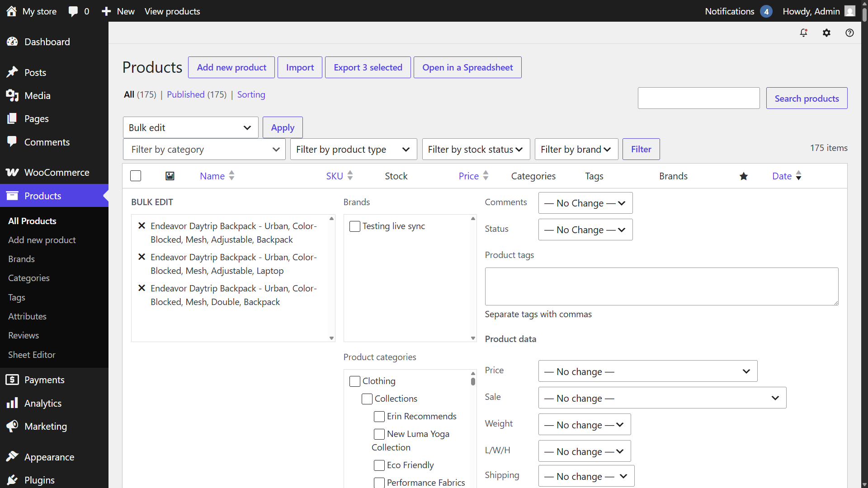Click the Products archive icon in sidebar

pyautogui.click(x=12, y=196)
